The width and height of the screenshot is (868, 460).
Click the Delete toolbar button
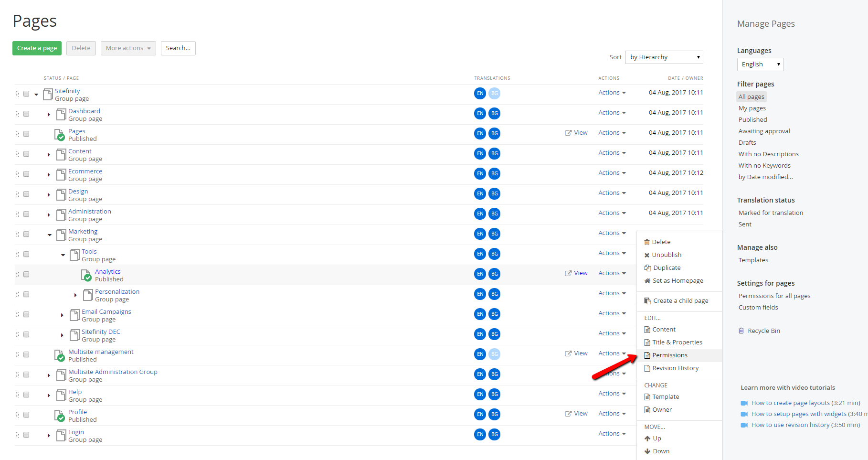81,48
